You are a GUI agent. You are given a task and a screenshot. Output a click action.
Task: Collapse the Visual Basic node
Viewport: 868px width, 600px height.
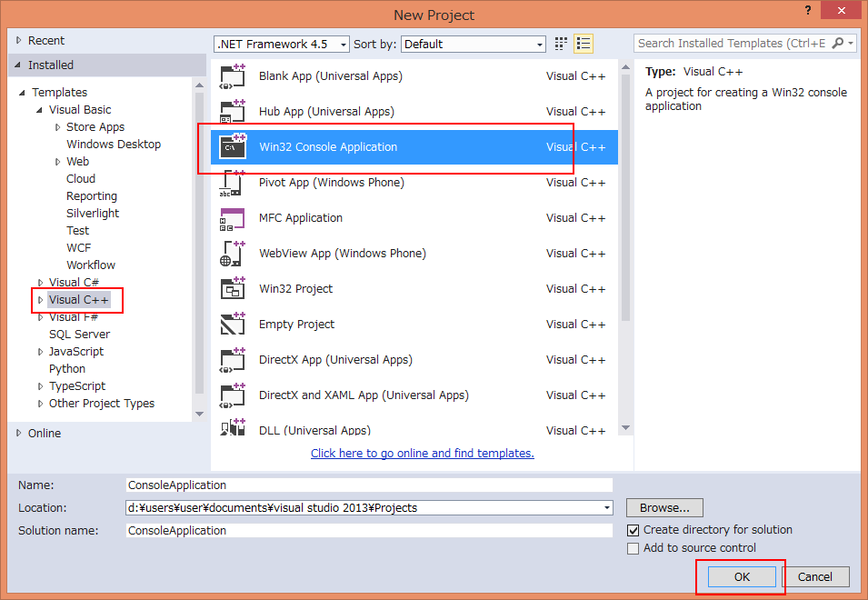[x=39, y=110]
